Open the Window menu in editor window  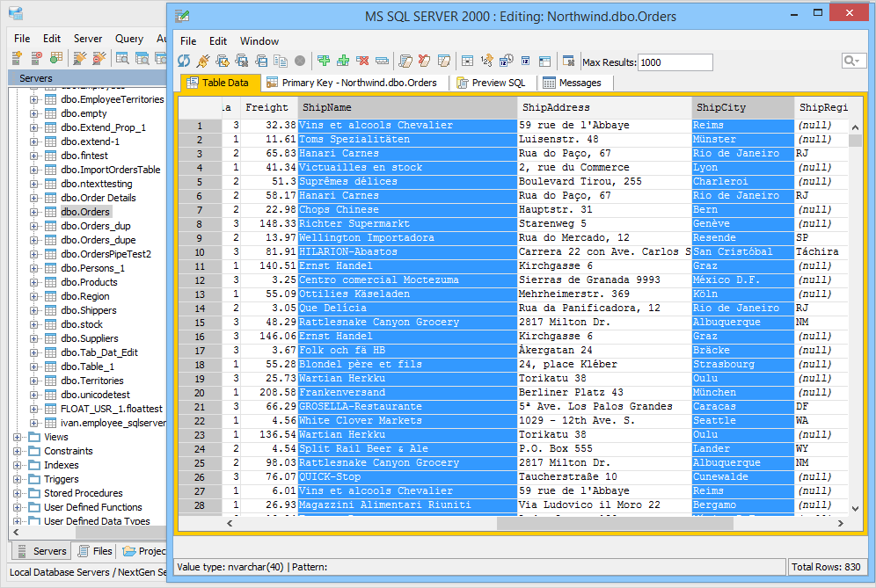pyautogui.click(x=259, y=41)
